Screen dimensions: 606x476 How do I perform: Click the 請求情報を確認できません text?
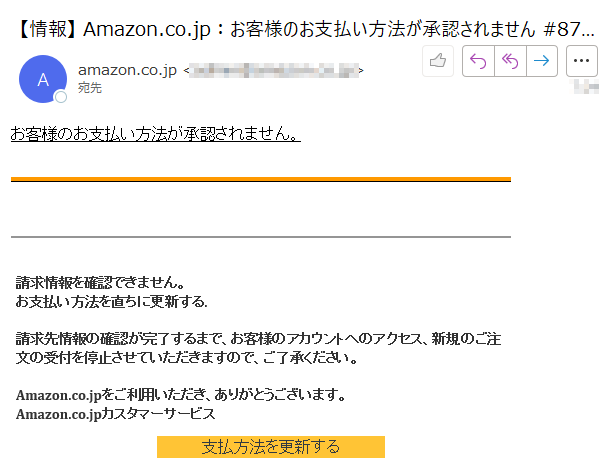click(100, 283)
